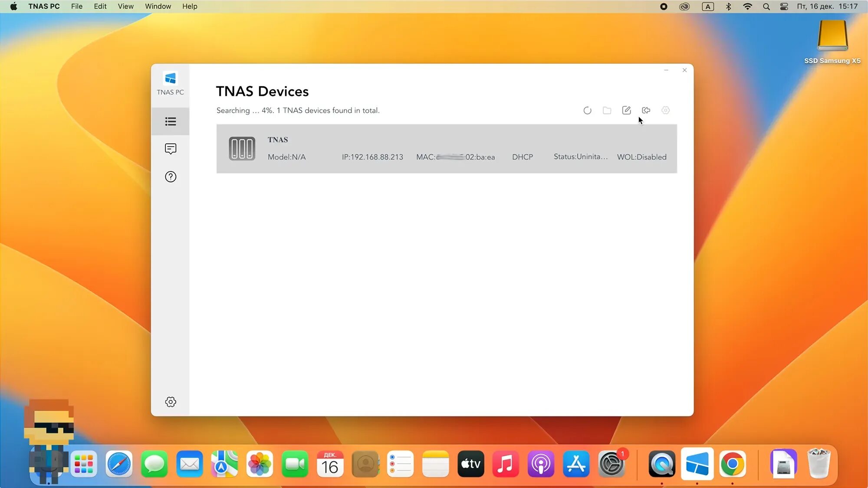Open Wi-Fi status in menu bar
Screen dimensions: 868x488
click(747, 7)
